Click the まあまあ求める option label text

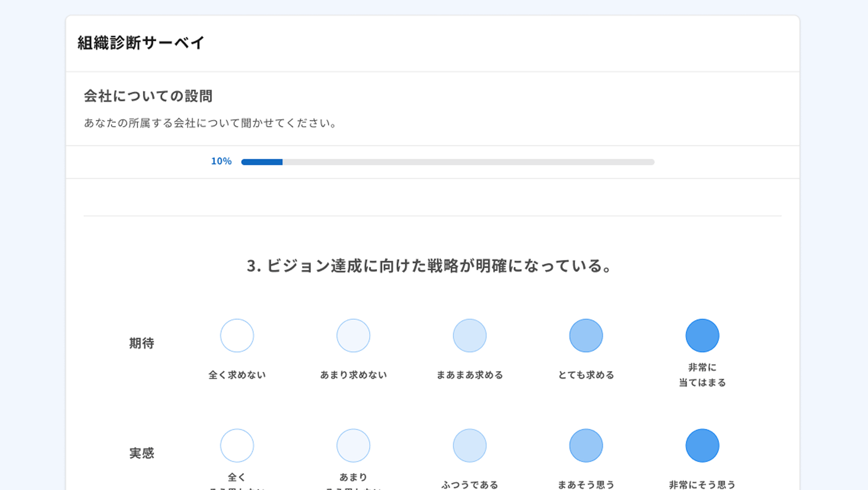coord(469,375)
